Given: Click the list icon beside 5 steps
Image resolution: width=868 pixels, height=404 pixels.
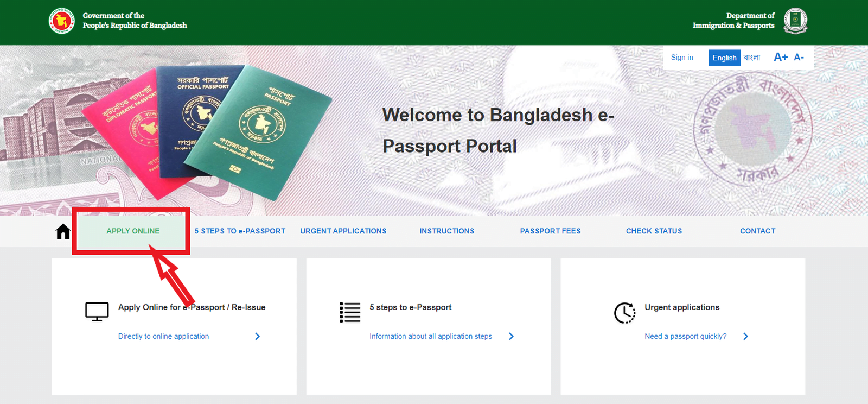Looking at the screenshot, I should 350,312.
